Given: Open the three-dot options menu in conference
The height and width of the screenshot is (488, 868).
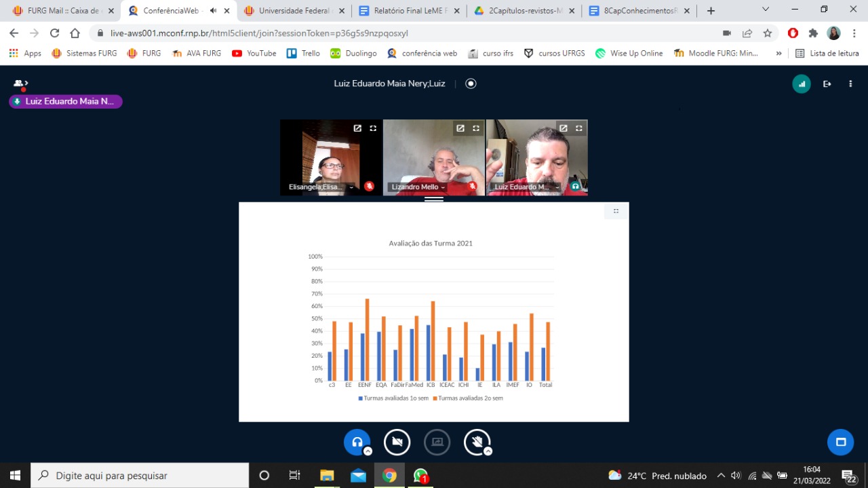Looking at the screenshot, I should (850, 83).
